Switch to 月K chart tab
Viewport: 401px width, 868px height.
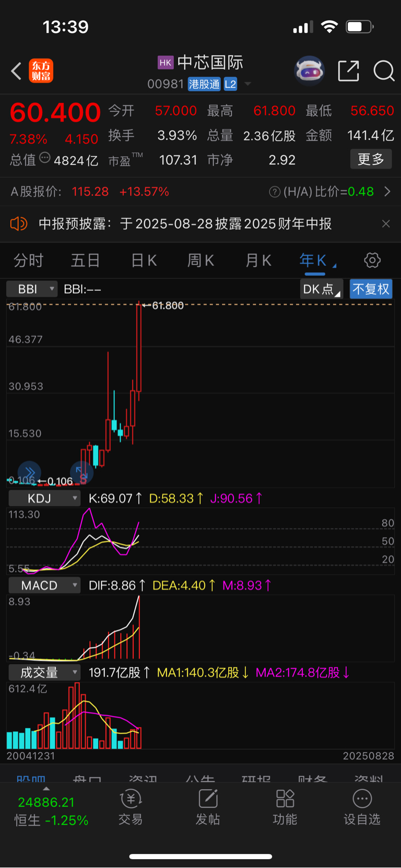[258, 260]
